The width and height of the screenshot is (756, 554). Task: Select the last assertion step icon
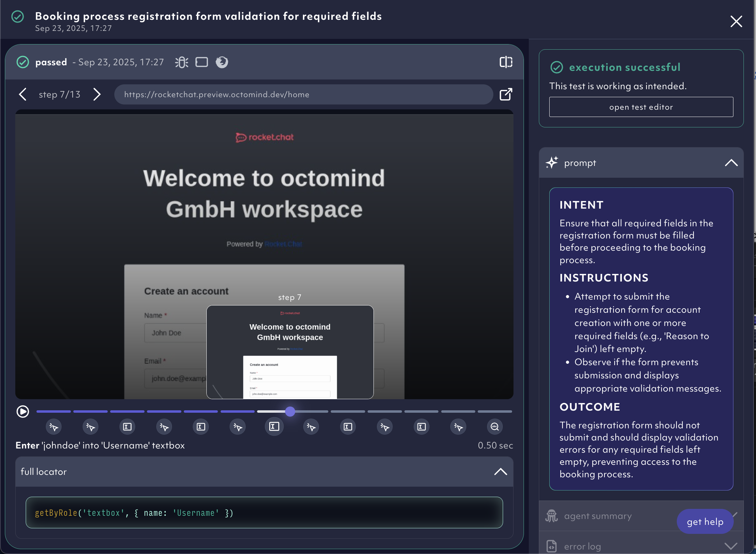pyautogui.click(x=495, y=427)
